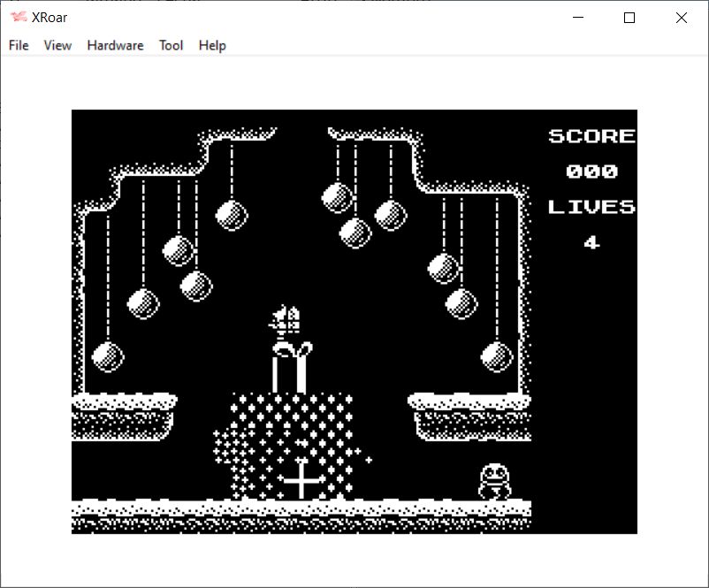Screen dimensions: 709x588
Task: Click the XRoar application icon in title bar
Action: click(x=18, y=18)
